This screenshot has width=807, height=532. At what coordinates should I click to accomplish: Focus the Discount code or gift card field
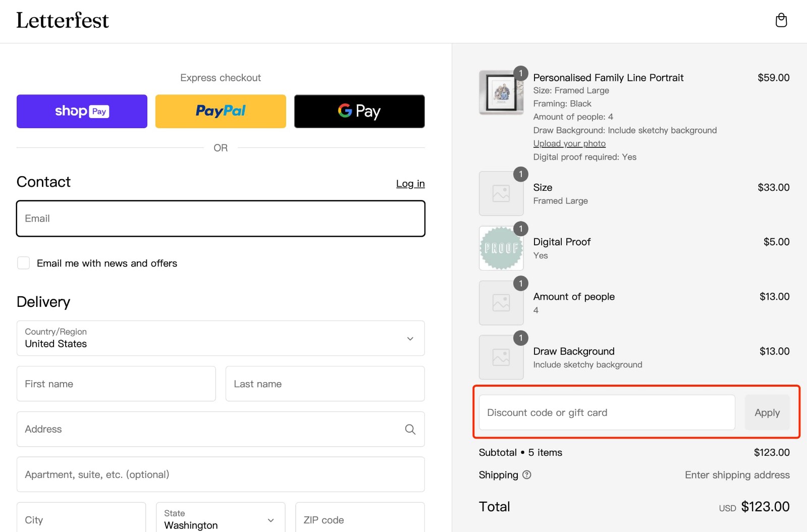607,412
